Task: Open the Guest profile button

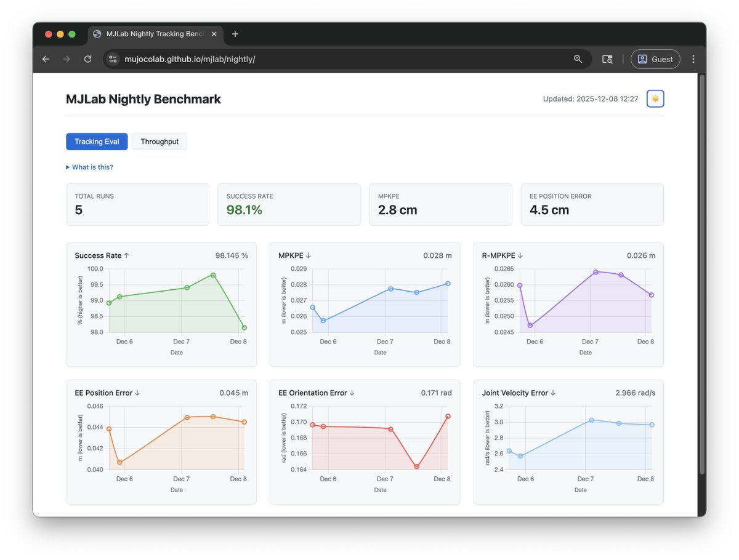Action: pyautogui.click(x=655, y=59)
